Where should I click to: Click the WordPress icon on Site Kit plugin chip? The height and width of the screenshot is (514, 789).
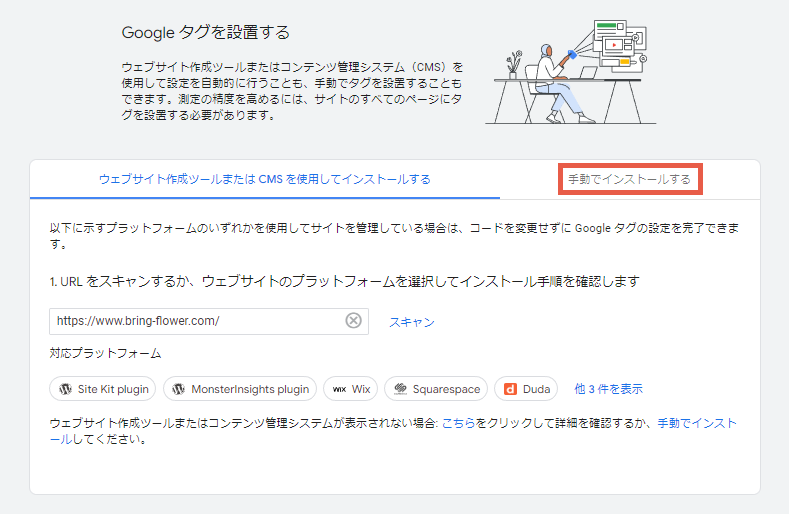click(65, 389)
